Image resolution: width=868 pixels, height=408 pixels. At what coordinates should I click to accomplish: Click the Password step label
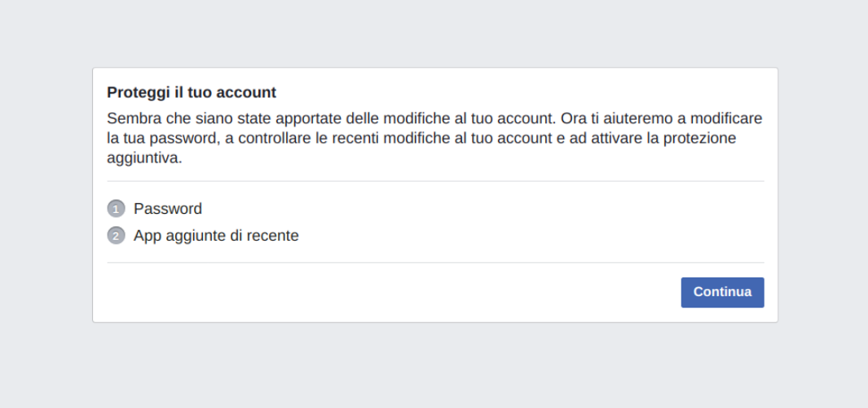168,209
